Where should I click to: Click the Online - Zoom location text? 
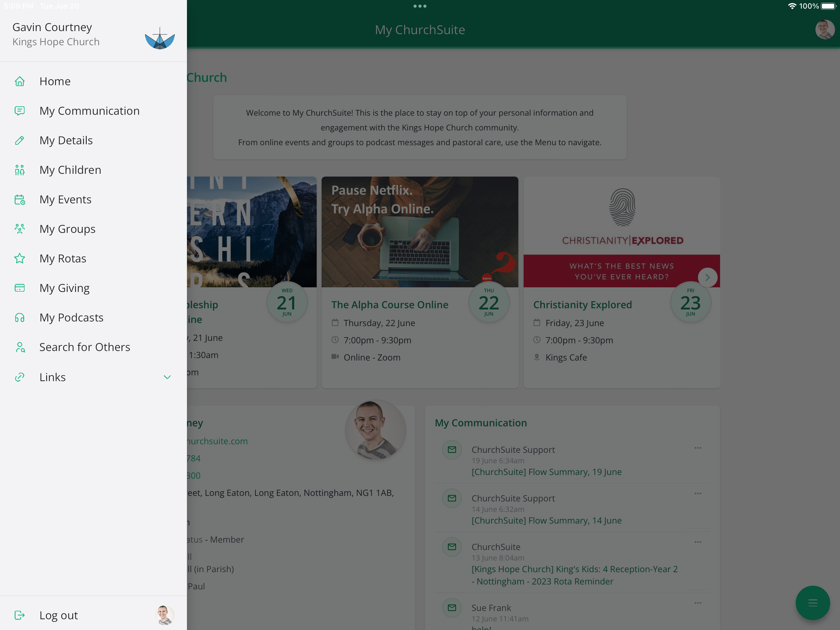[372, 357]
